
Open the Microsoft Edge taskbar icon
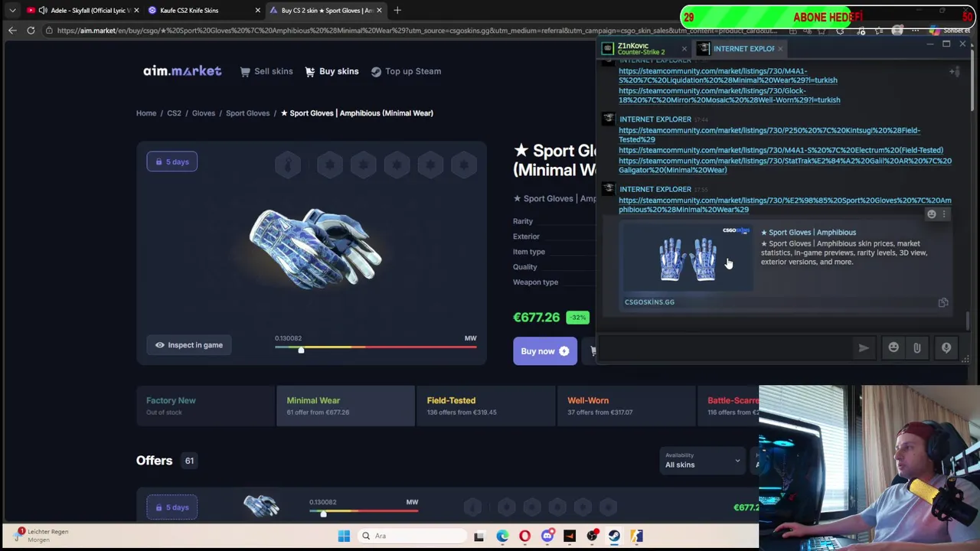point(502,536)
